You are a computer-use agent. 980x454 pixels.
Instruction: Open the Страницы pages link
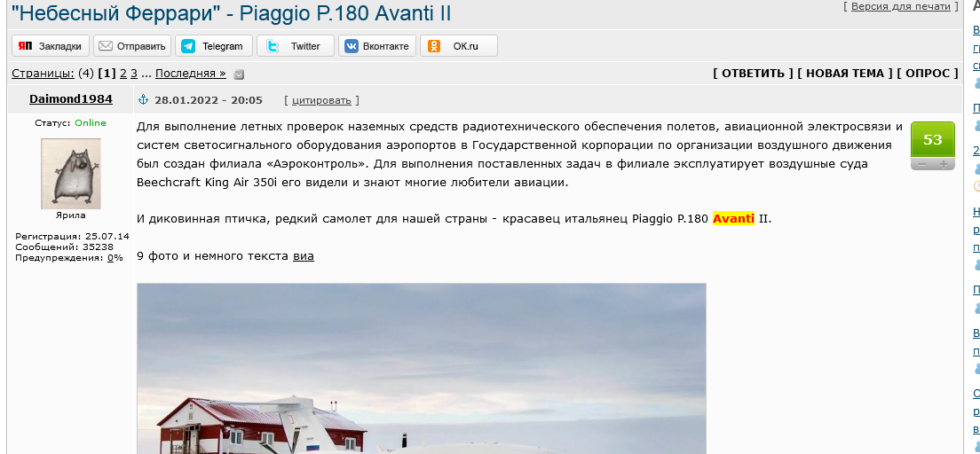43,74
